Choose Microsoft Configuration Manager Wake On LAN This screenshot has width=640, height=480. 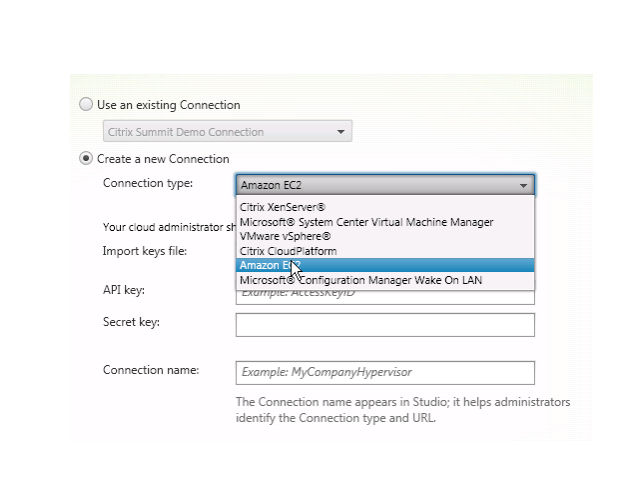[x=385, y=280]
